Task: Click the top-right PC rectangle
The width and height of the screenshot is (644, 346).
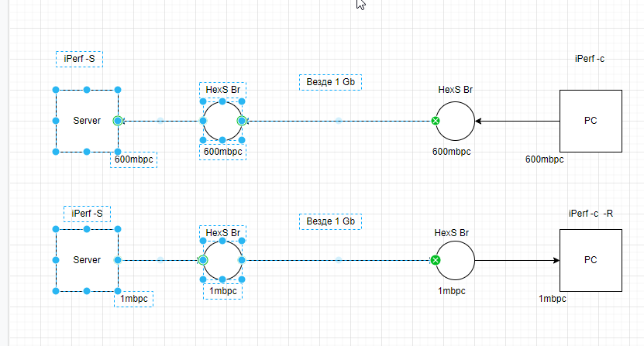Action: [x=591, y=121]
